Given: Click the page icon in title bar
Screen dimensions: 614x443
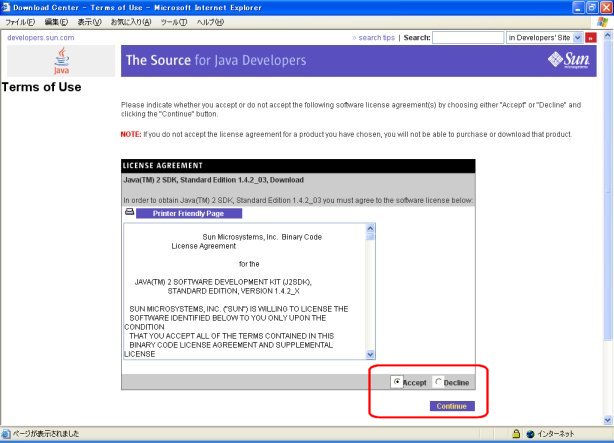Looking at the screenshot, I should pyautogui.click(x=7, y=6).
